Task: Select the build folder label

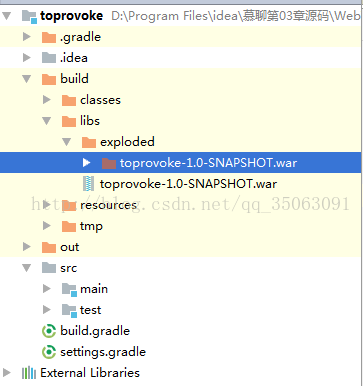Action: 74,79
